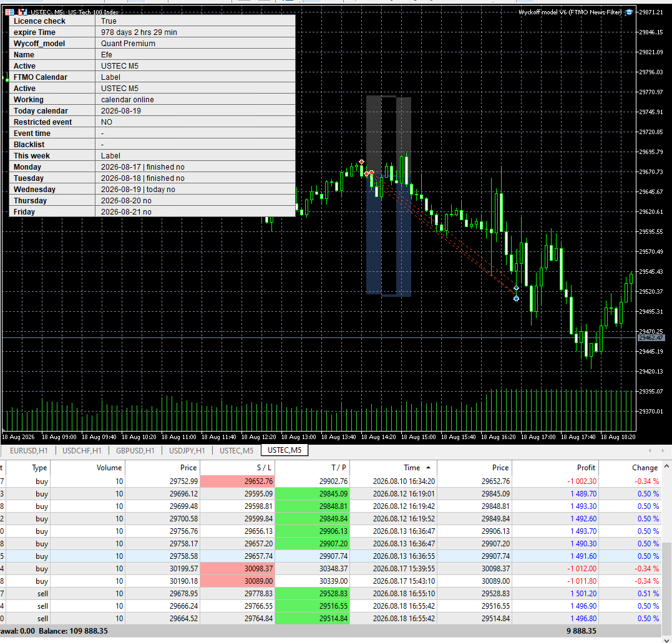Screen dimensions: 672x643
Task: Click the chart title USTEC, M5 text
Action: coord(75,12)
